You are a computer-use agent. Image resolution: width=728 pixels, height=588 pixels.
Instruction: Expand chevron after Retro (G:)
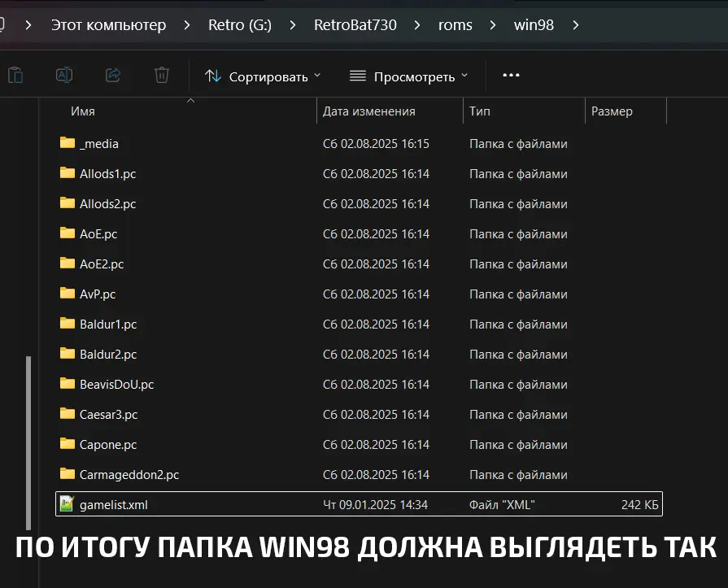pyautogui.click(x=293, y=25)
